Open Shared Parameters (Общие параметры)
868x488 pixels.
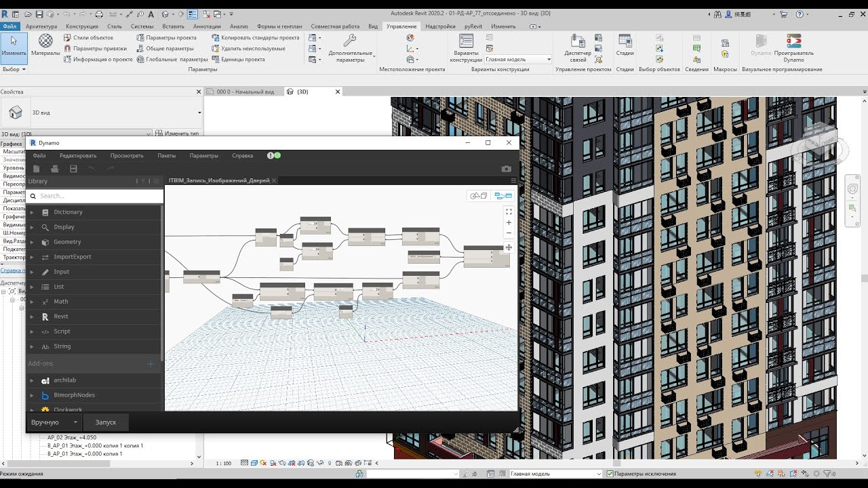coord(165,49)
